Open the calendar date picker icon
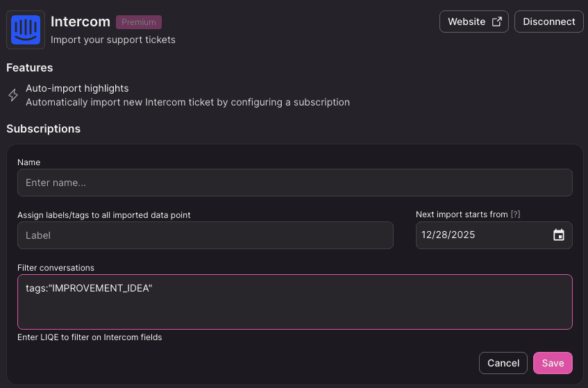Image resolution: width=588 pixels, height=388 pixels. [x=558, y=235]
